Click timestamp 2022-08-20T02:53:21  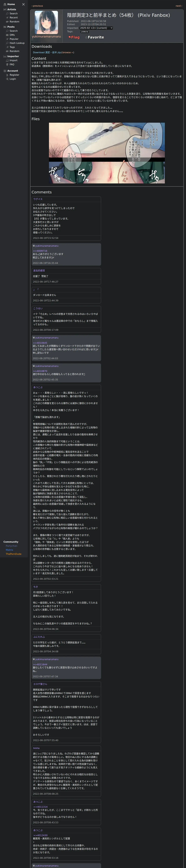coord(46,579)
